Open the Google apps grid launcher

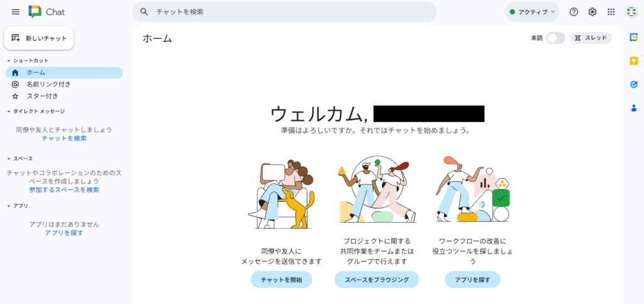(x=611, y=12)
